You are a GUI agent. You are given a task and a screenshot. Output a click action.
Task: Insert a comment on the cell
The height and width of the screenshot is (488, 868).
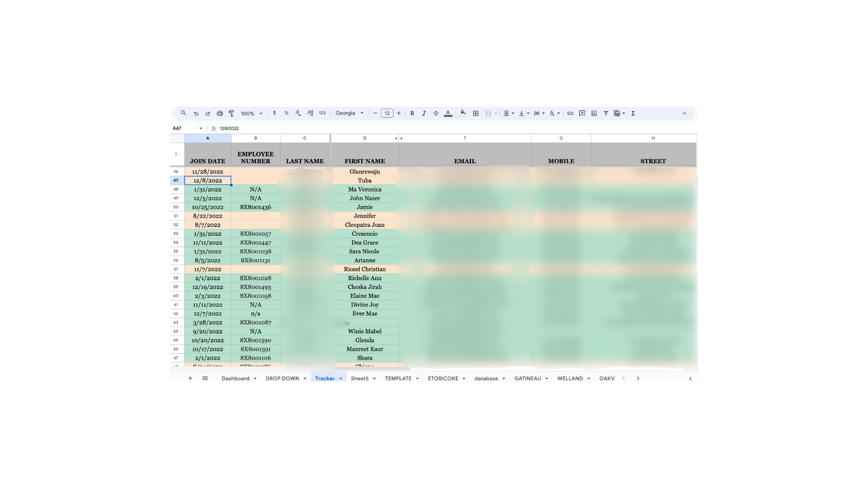coord(582,113)
